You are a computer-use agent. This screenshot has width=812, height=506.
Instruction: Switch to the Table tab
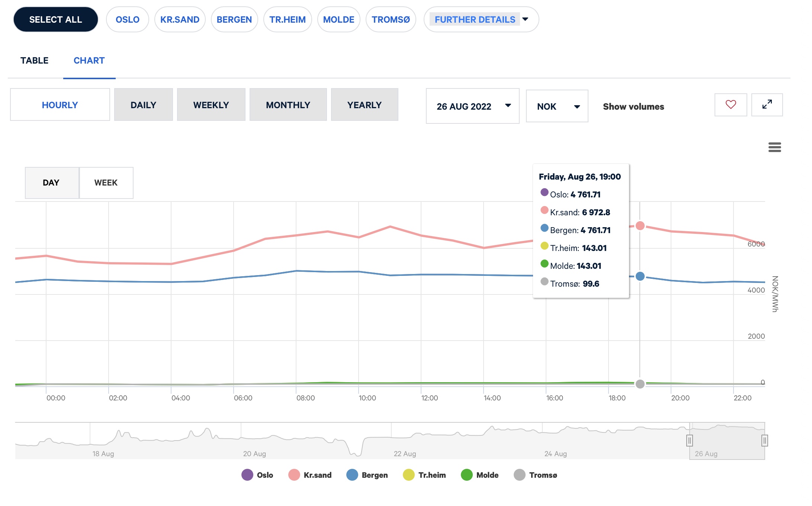(x=34, y=61)
